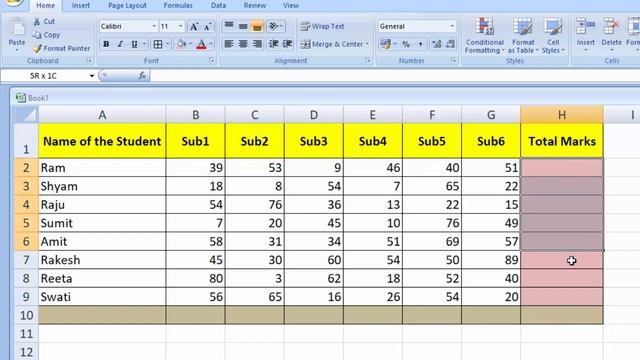Select row 10 header
640x360 pixels.
tap(26, 316)
